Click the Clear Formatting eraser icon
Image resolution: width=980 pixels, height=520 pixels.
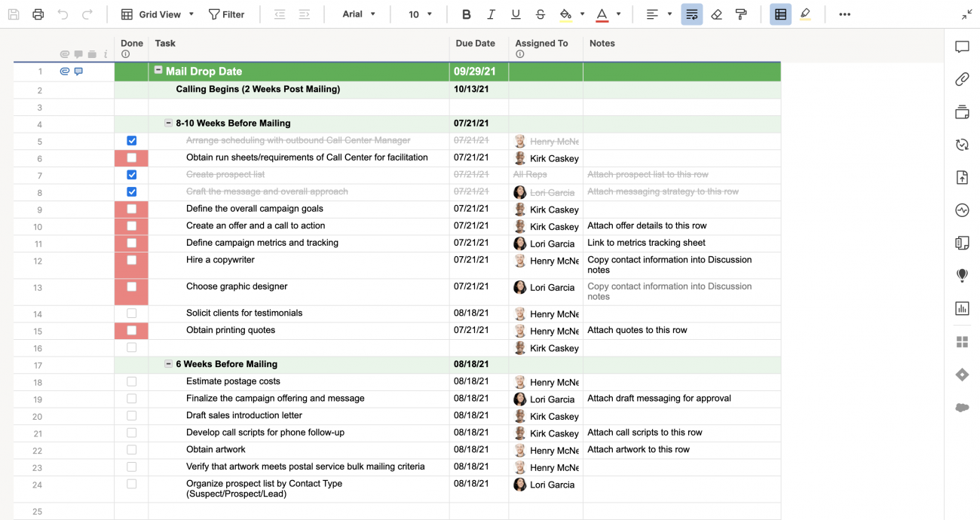coord(716,14)
